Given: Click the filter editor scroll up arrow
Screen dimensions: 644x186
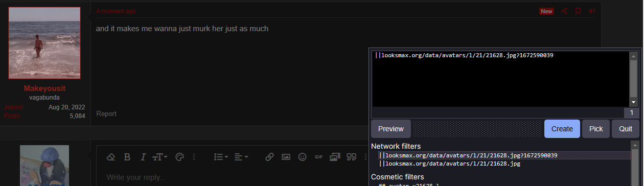Looking at the screenshot, I should point(634,55).
